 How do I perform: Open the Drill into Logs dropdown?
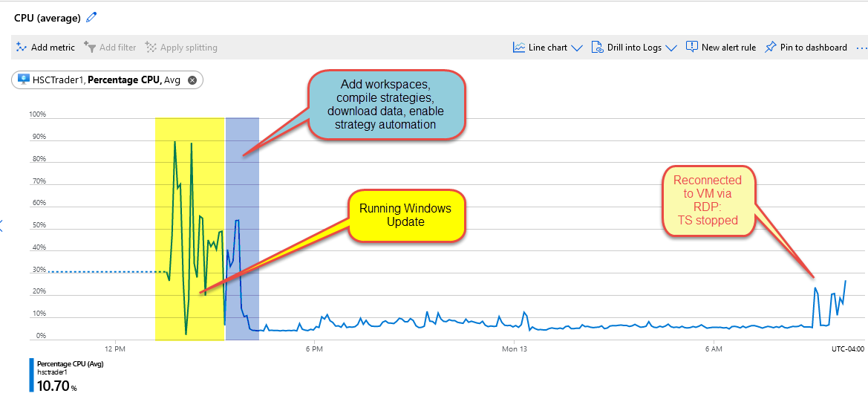pyautogui.click(x=634, y=48)
